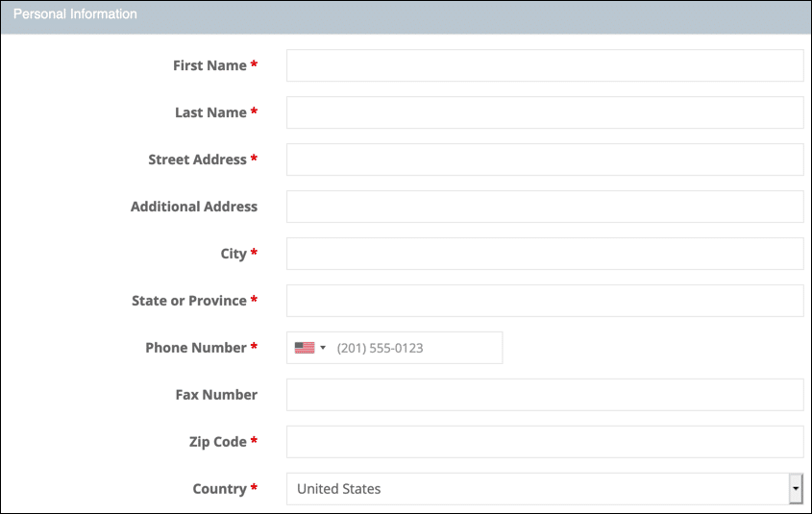Click the "Country" label text
812x514 pixels.
(x=219, y=489)
